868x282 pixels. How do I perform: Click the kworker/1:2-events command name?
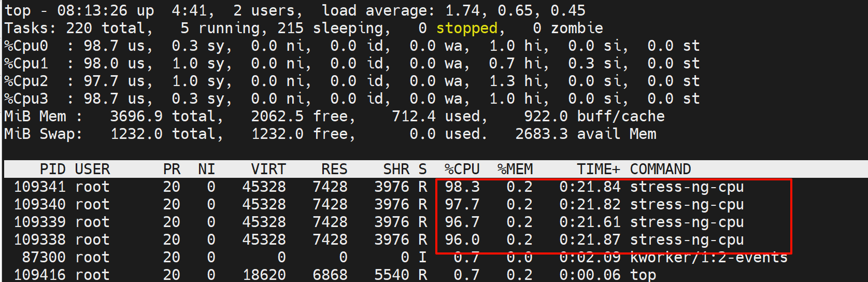pos(708,257)
